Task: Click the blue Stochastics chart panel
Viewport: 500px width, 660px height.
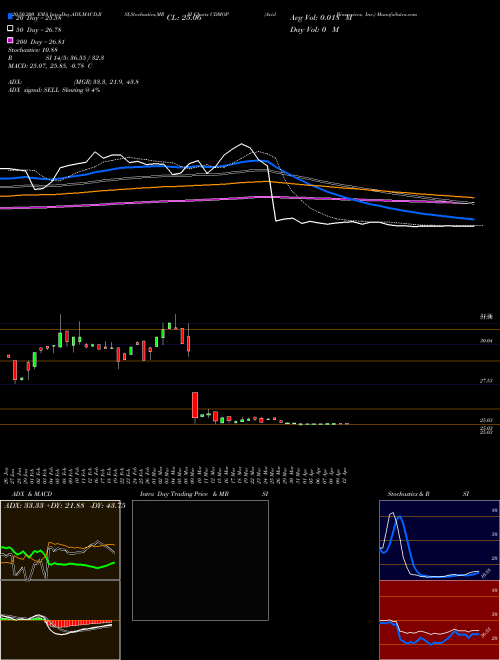Action: coord(439,540)
